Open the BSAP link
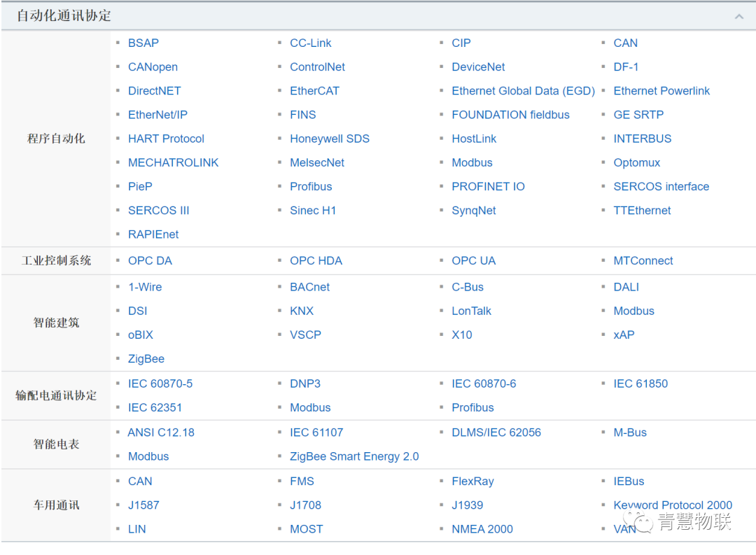Image resolution: width=756 pixels, height=555 pixels. click(x=143, y=43)
